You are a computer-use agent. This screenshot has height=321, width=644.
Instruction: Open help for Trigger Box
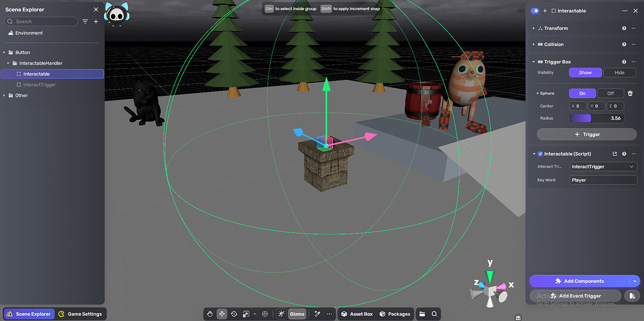(624, 62)
